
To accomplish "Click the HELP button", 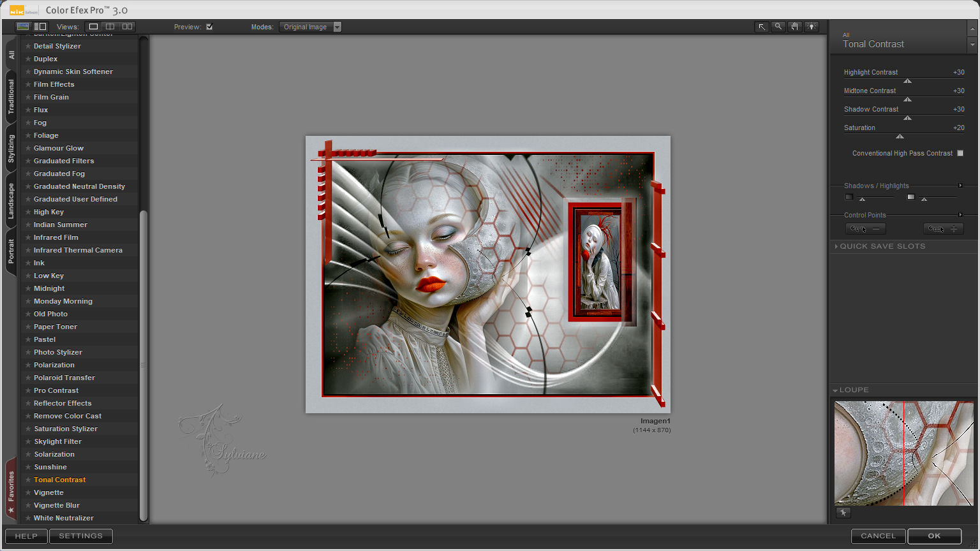I will (26, 536).
